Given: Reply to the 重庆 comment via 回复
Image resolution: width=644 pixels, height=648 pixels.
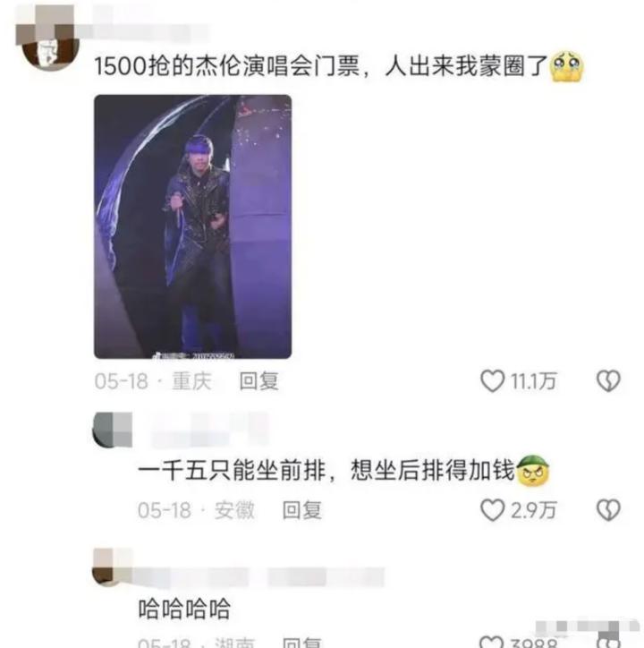Looking at the screenshot, I should (259, 381).
